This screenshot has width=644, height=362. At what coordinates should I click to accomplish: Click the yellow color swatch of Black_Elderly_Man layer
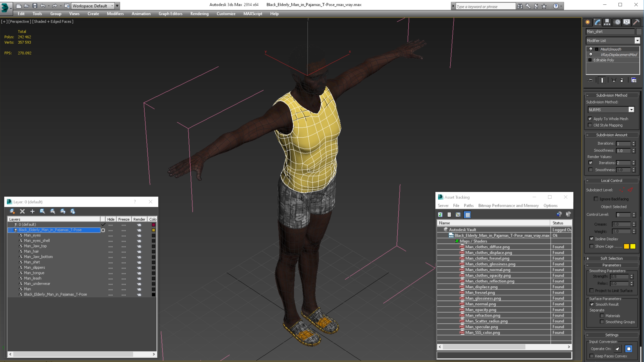154,230
